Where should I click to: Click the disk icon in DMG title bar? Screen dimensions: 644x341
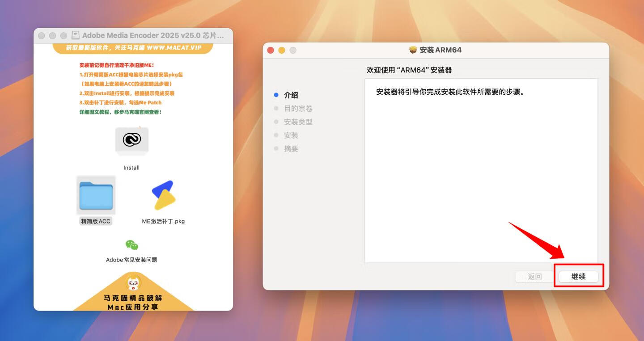[76, 35]
